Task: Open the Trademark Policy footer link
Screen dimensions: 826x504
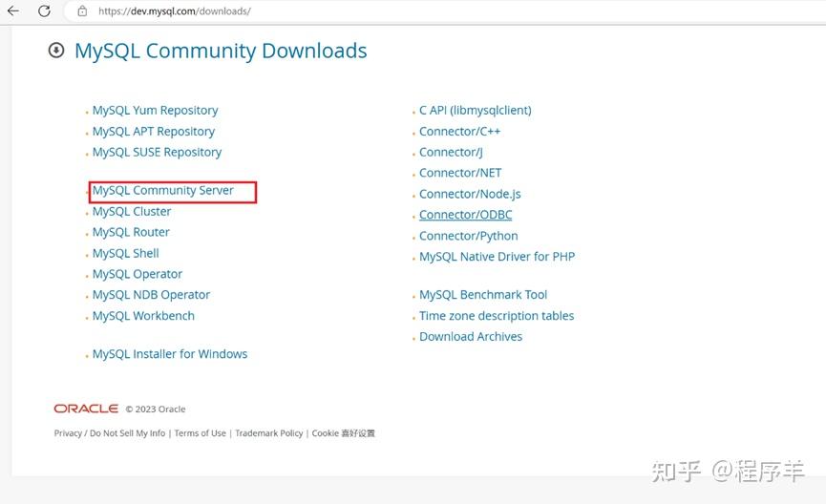Action: click(268, 433)
